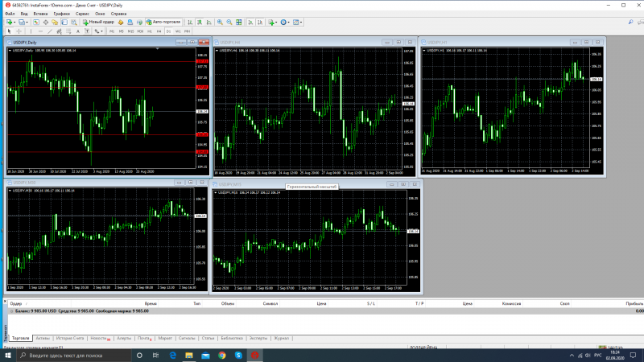Zoom in on the chart
Viewport: 644px width, 362px height.
[x=220, y=23]
